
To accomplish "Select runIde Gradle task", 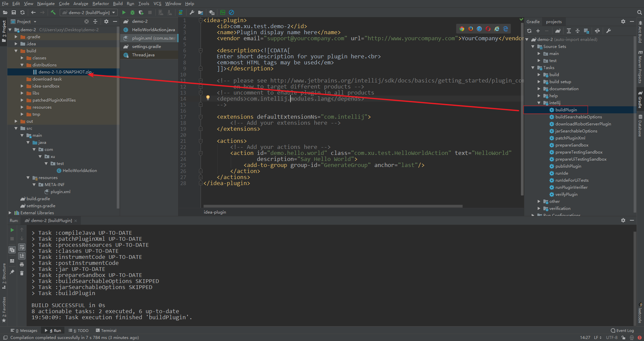I will click(x=561, y=173).
